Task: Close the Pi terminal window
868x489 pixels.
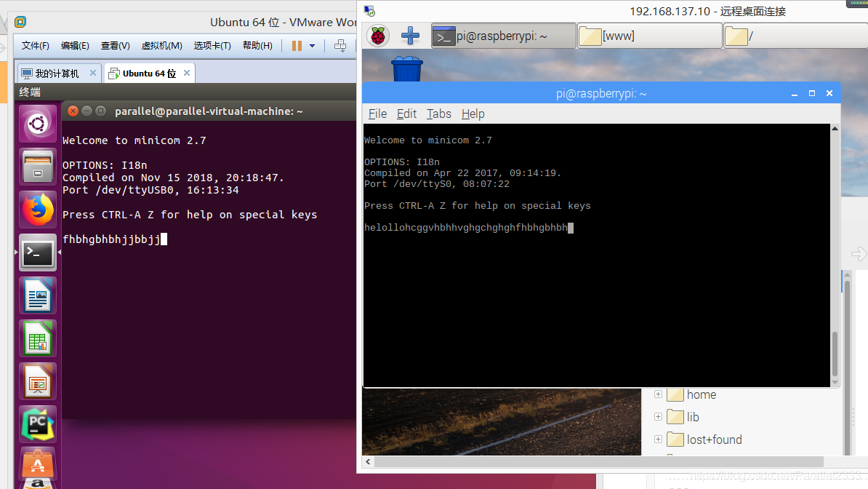Action: [x=829, y=93]
